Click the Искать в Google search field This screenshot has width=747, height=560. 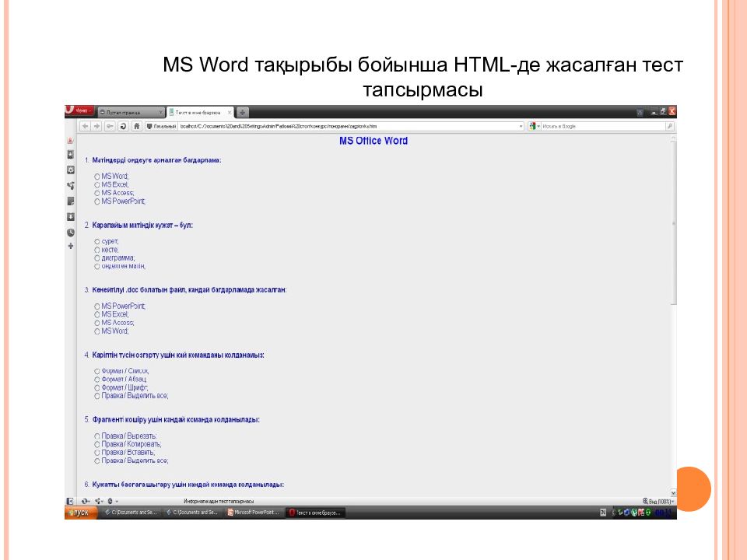click(x=602, y=126)
